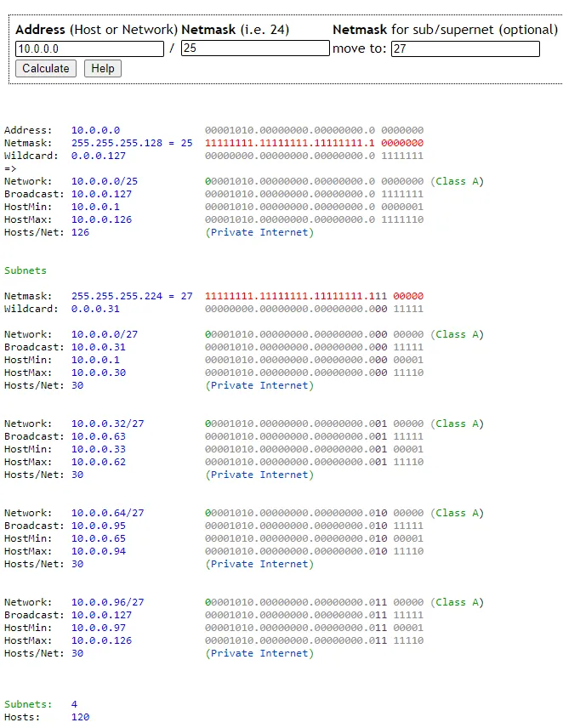Click the subnet network 10.0.0.96/27
Viewport: 563px width, 728px height.
(x=108, y=602)
